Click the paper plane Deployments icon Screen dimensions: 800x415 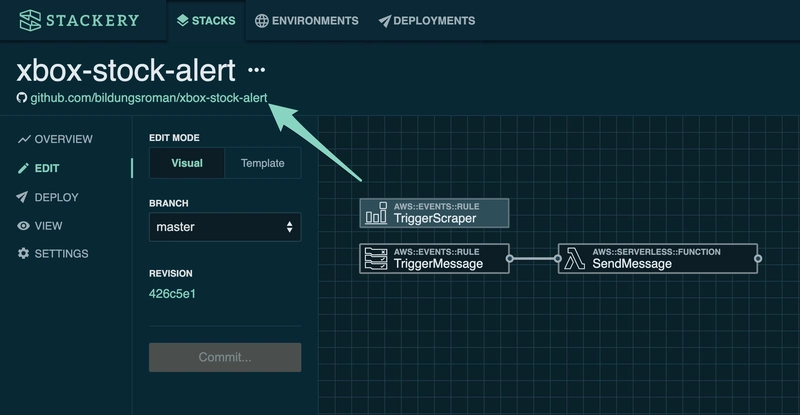tap(384, 21)
